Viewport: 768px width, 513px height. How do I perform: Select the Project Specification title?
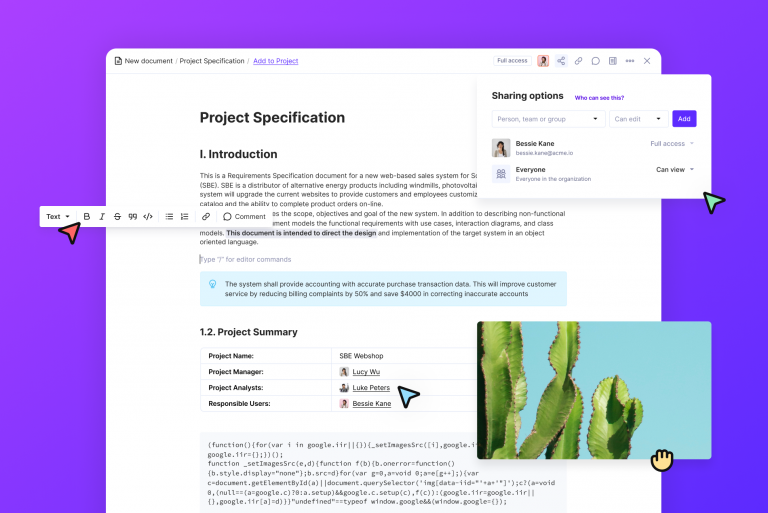pyautogui.click(x=272, y=118)
